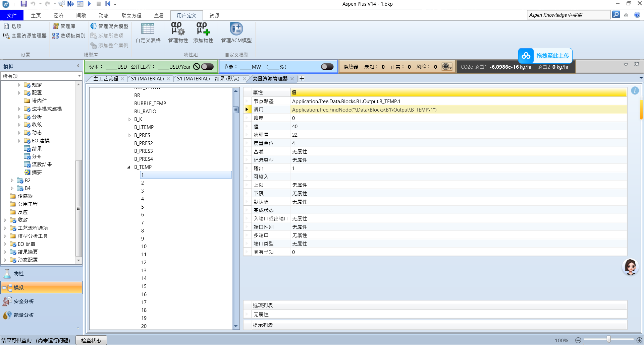This screenshot has width=644, height=345.
Task: Collapse the B_TEMP tree node
Action: tap(128, 167)
